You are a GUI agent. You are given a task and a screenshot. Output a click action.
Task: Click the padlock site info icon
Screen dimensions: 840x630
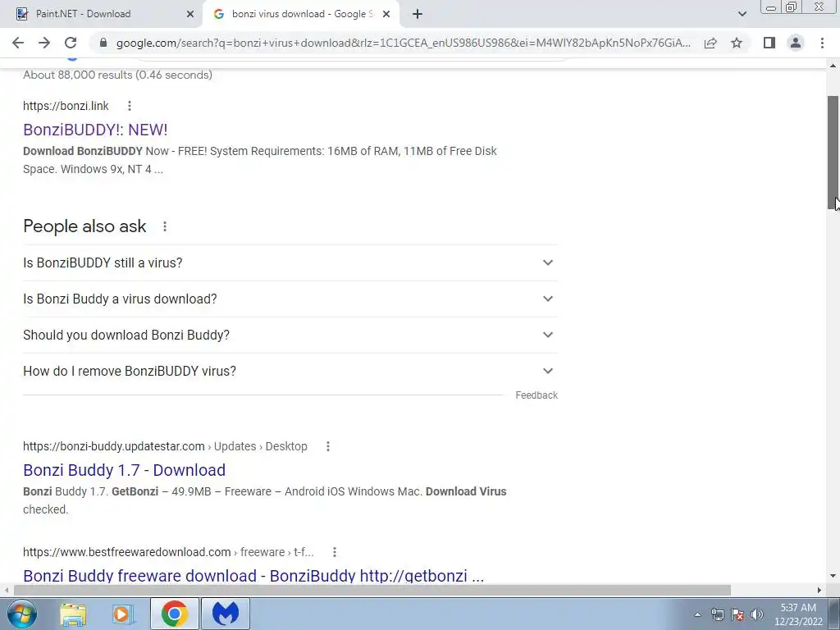pos(103,43)
